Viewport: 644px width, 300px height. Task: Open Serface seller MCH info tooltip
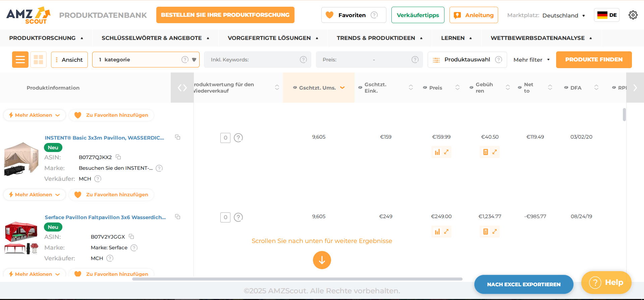tap(110, 258)
